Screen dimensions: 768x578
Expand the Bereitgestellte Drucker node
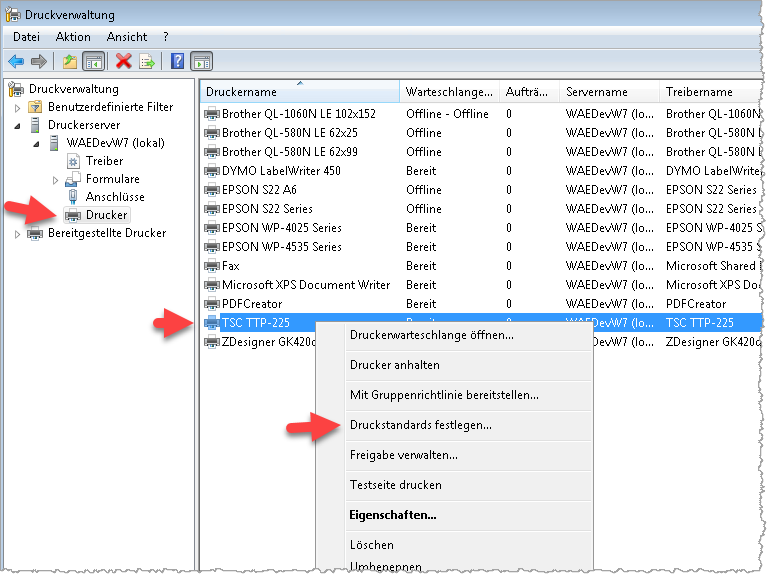pyautogui.click(x=18, y=234)
